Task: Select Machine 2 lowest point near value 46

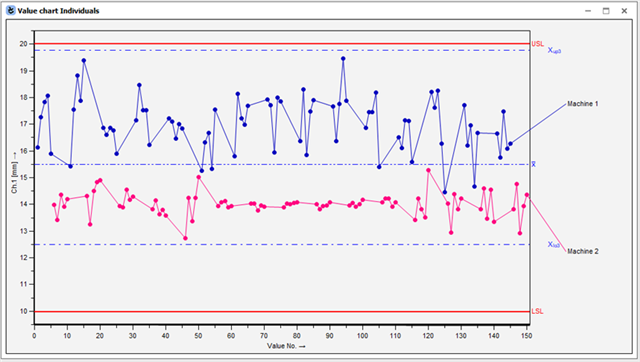Action: pos(185,238)
